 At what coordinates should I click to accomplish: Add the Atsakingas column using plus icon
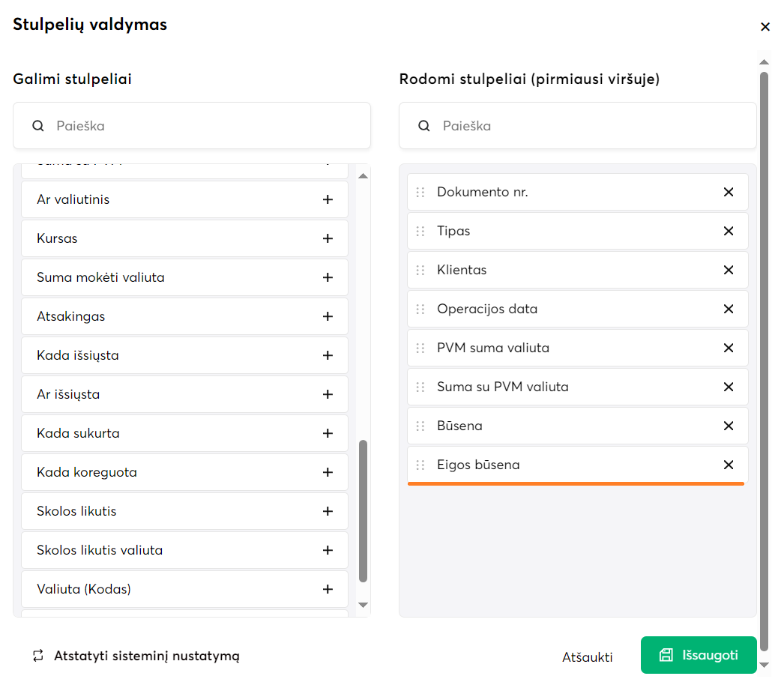coord(328,316)
